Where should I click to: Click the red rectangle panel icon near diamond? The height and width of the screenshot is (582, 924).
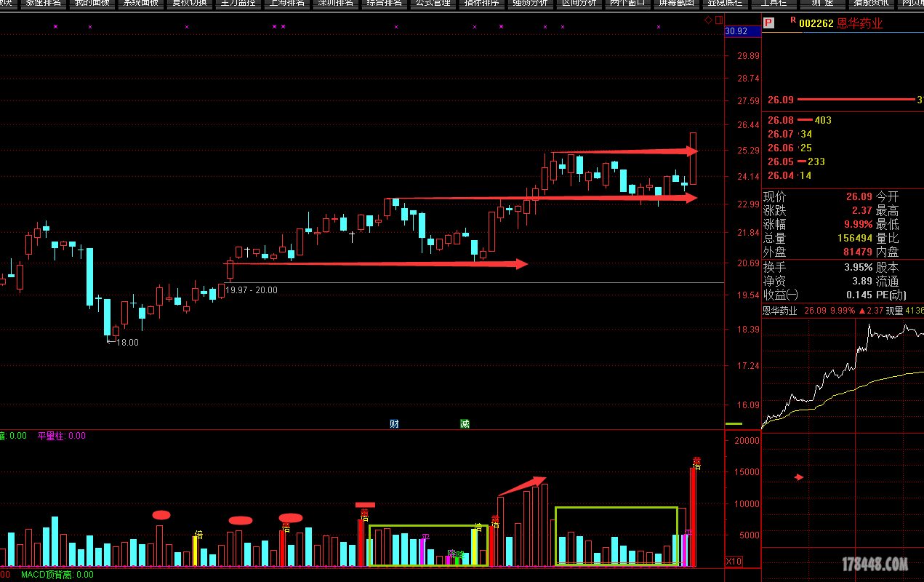click(718, 20)
